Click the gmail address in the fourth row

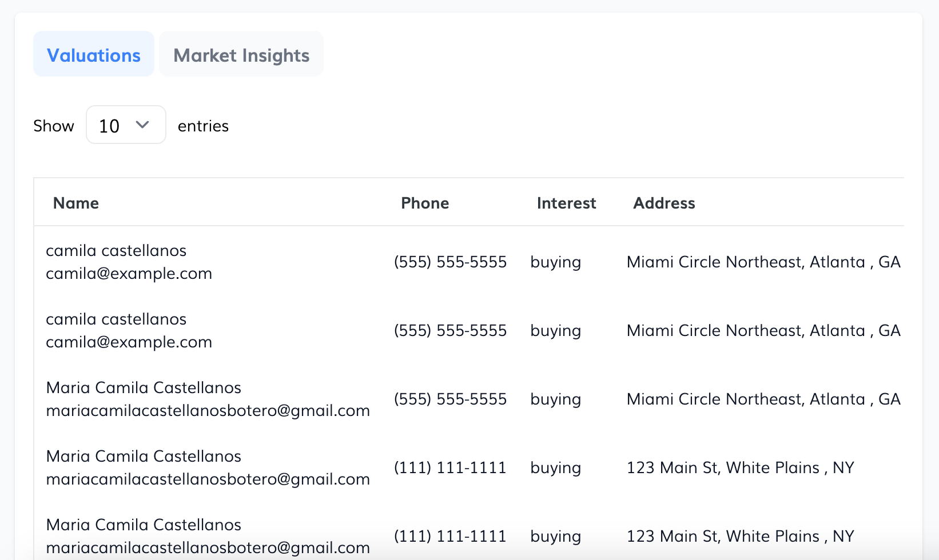pyautogui.click(x=208, y=479)
